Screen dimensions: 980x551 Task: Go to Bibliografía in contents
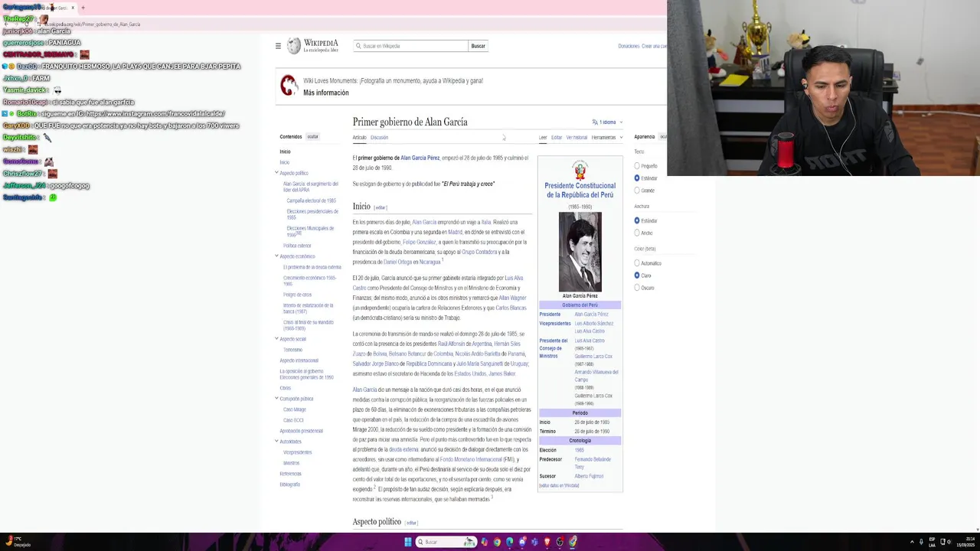[x=289, y=484]
